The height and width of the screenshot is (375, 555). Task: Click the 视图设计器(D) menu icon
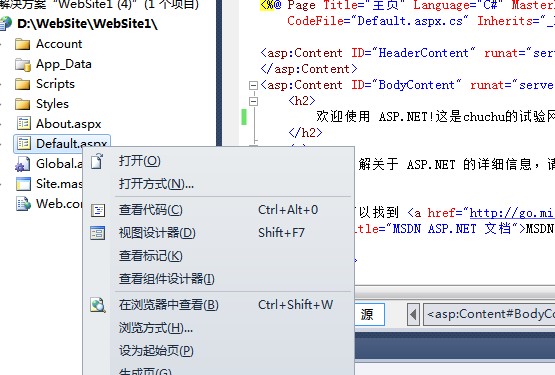tap(98, 233)
